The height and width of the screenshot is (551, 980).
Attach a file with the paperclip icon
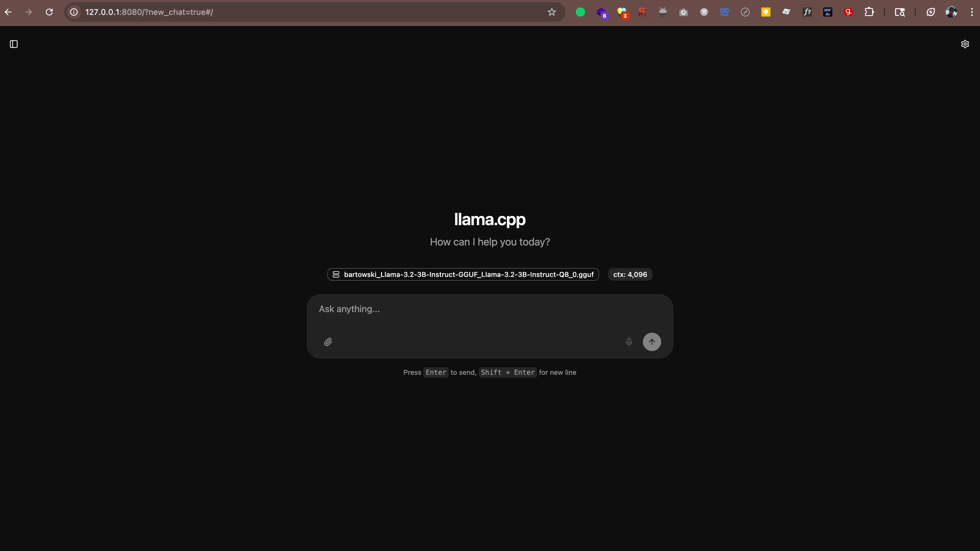coord(328,342)
